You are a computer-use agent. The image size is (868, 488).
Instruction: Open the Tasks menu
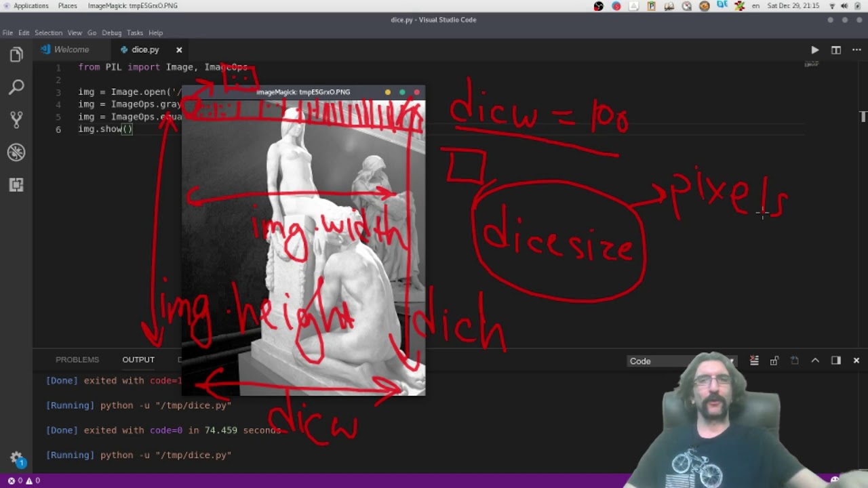pyautogui.click(x=135, y=33)
